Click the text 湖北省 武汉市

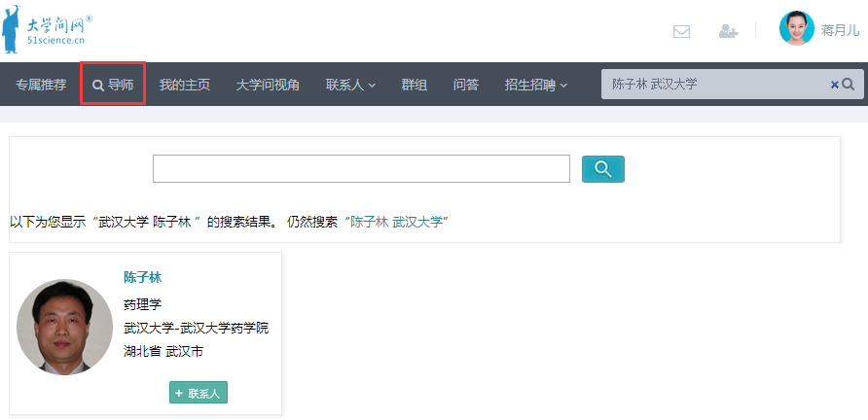coord(163,351)
